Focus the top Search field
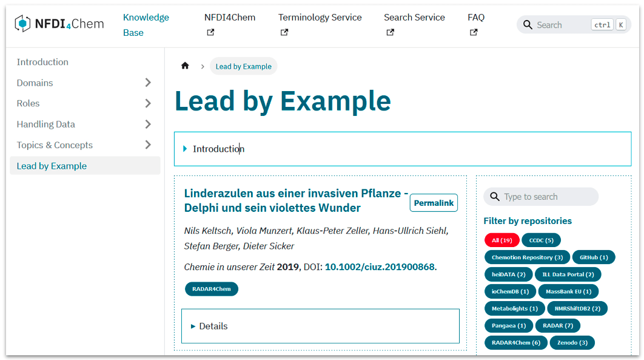The height and width of the screenshot is (360, 644). [574, 25]
